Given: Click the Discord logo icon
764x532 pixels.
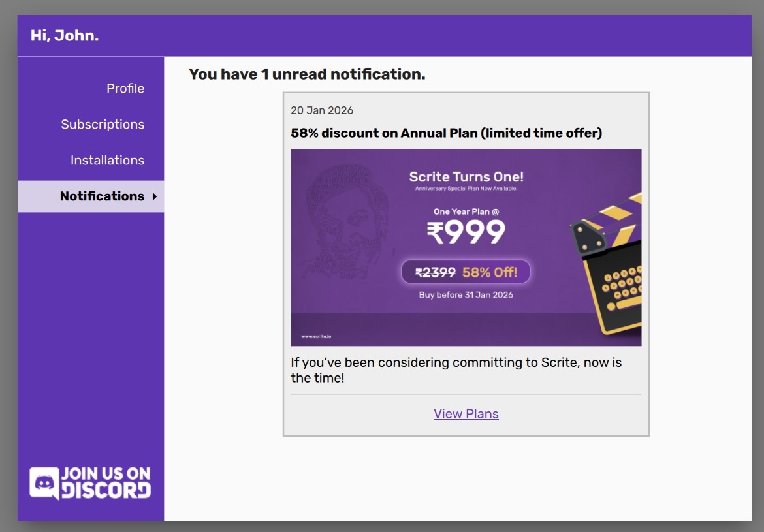Looking at the screenshot, I should click(x=44, y=483).
